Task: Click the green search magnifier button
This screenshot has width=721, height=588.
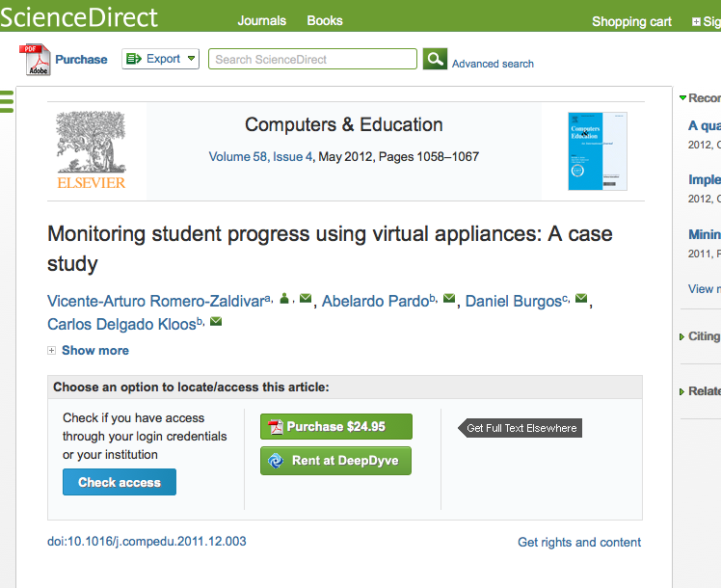Action: coord(435,59)
